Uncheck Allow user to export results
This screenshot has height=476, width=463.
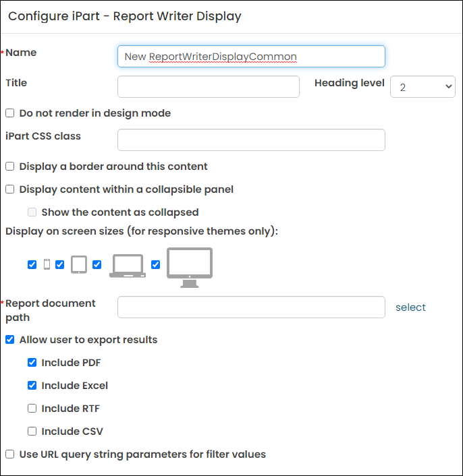pyautogui.click(x=9, y=340)
